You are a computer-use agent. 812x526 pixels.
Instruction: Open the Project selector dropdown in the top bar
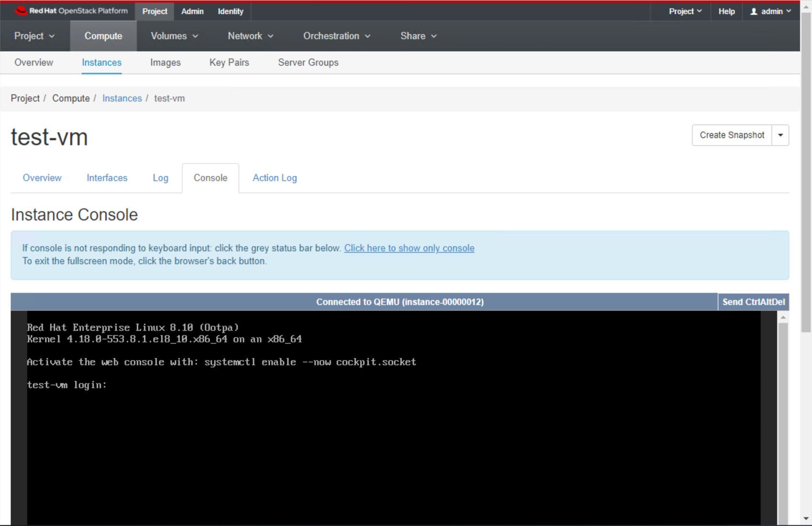pos(685,11)
